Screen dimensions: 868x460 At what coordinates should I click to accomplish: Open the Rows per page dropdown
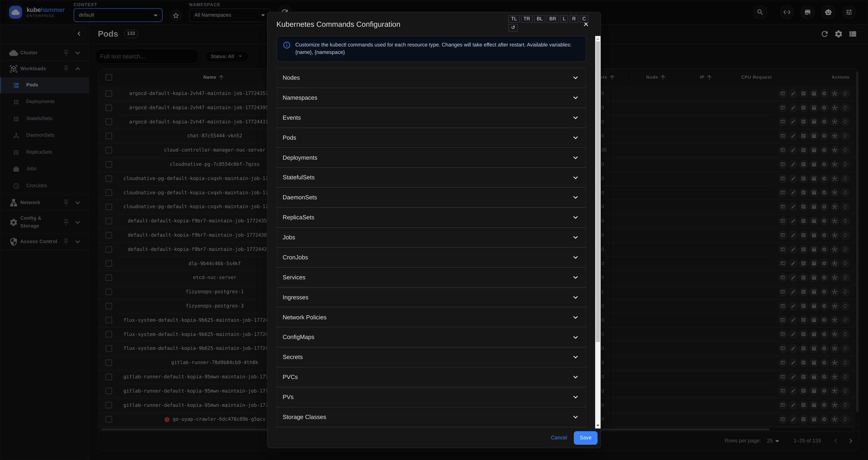click(773, 441)
